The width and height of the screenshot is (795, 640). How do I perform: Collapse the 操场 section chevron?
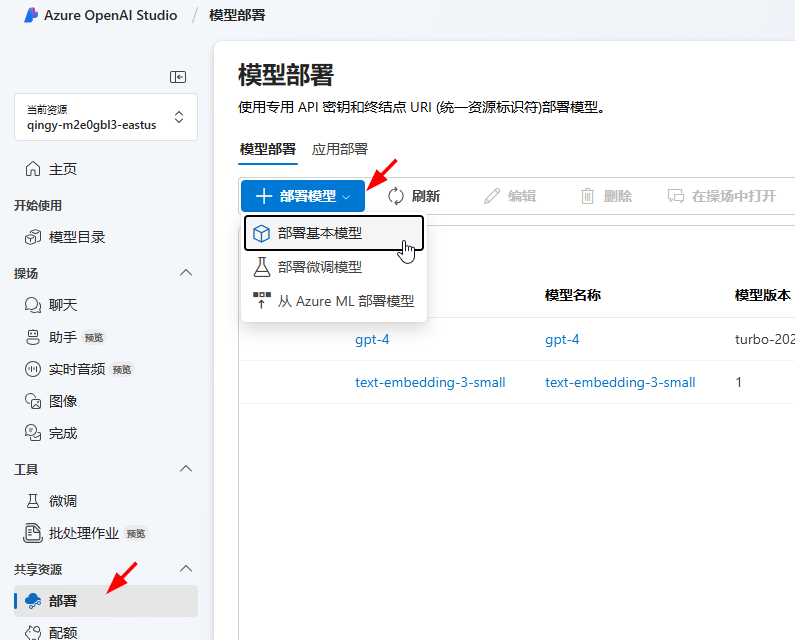186,273
